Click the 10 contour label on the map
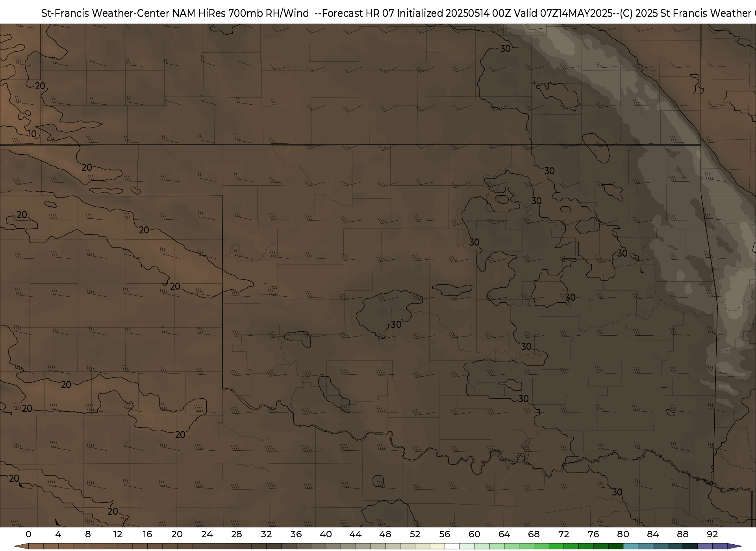This screenshot has height=551, width=756. pyautogui.click(x=32, y=134)
